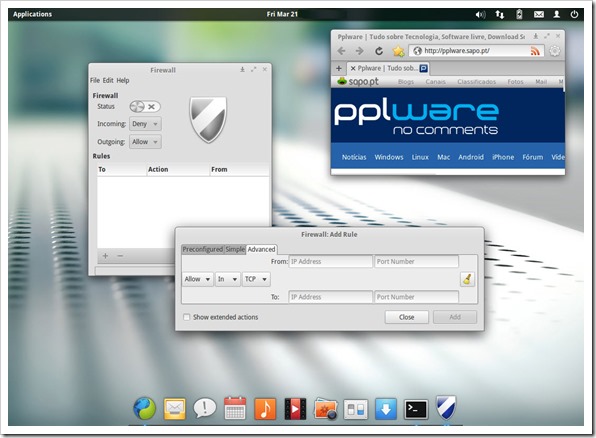
Task: Launch the Music player dock icon
Action: point(265,409)
